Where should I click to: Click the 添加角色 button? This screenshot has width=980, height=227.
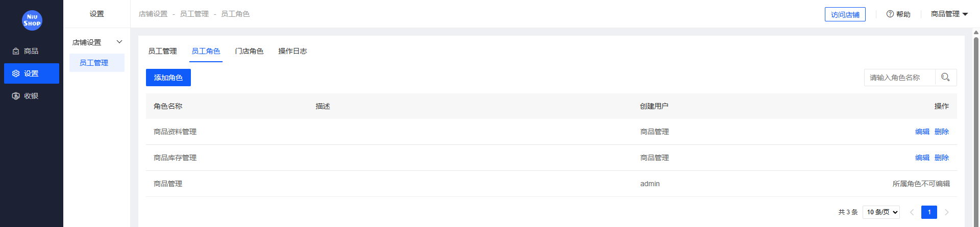coord(168,78)
